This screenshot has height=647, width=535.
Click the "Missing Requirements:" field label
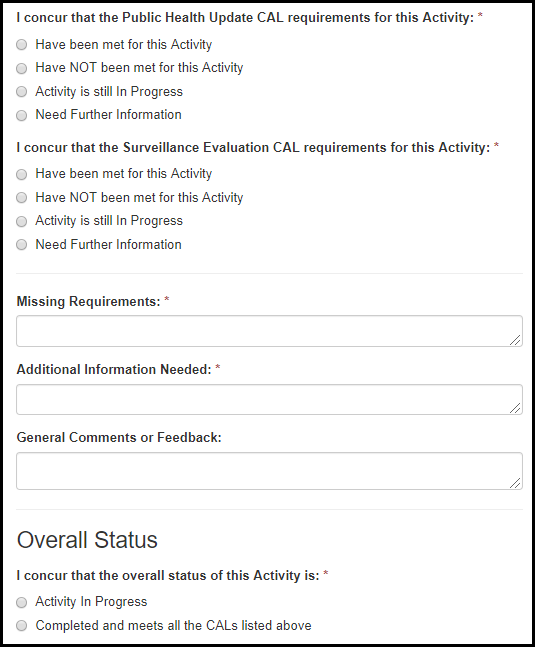pyautogui.click(x=88, y=302)
